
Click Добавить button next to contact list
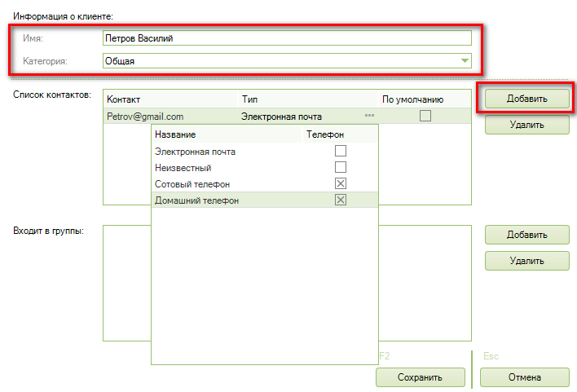[x=526, y=99]
